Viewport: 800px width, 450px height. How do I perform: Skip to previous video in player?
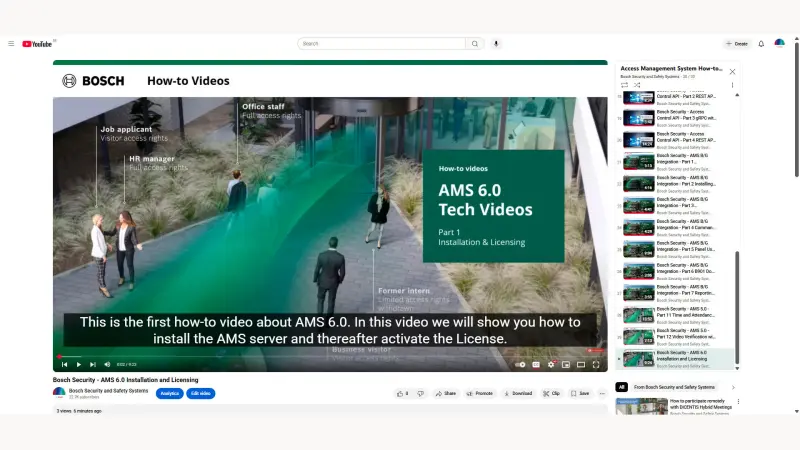[x=64, y=364]
